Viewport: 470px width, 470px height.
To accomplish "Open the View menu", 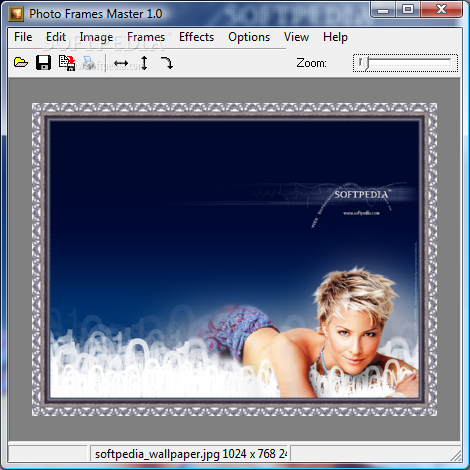I will click(x=296, y=37).
